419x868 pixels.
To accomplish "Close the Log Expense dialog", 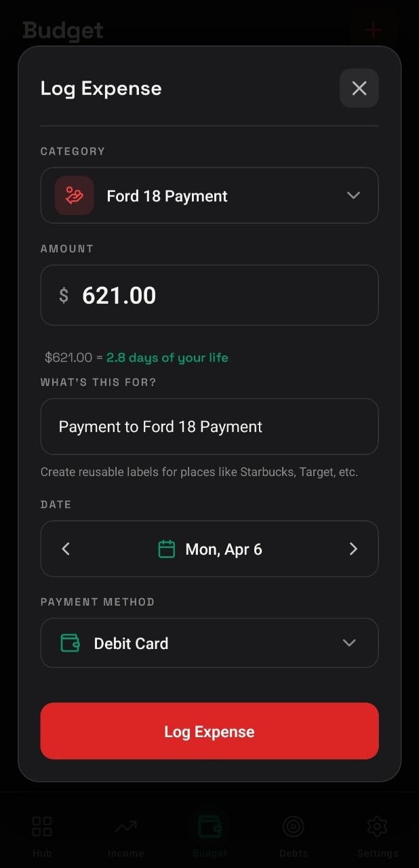I will (x=359, y=87).
